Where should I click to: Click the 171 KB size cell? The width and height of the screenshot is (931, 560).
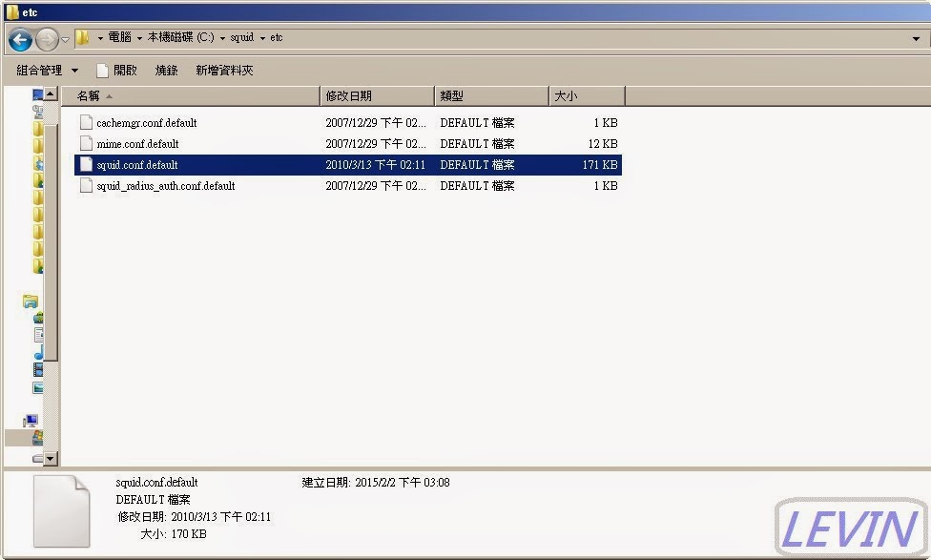click(x=600, y=164)
